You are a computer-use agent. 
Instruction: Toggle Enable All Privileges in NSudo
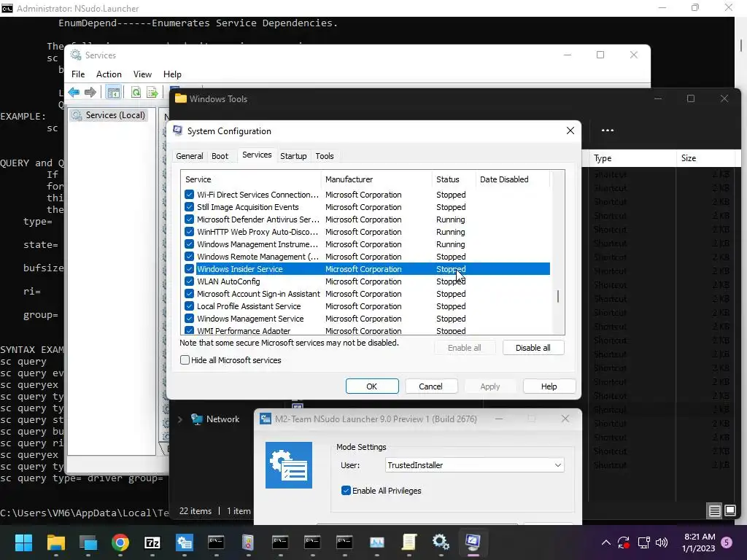pos(346,491)
